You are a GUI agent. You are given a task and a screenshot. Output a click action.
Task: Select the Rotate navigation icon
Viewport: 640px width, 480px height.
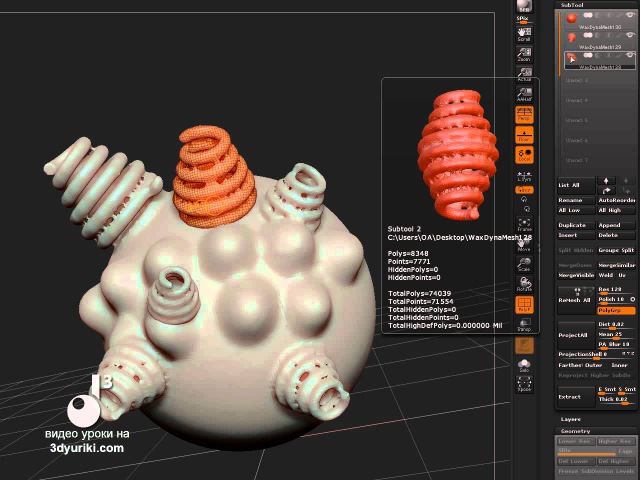524,284
